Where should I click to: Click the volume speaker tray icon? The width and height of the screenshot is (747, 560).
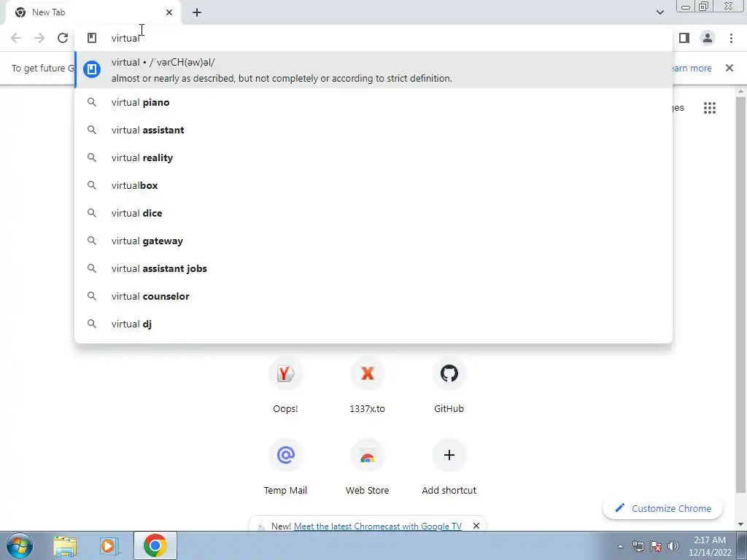pyautogui.click(x=673, y=546)
